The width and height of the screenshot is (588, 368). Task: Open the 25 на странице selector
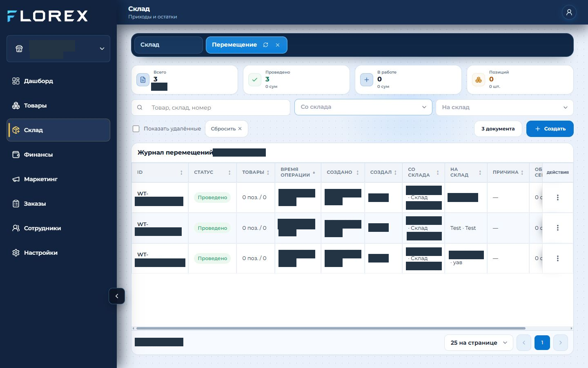point(479,343)
